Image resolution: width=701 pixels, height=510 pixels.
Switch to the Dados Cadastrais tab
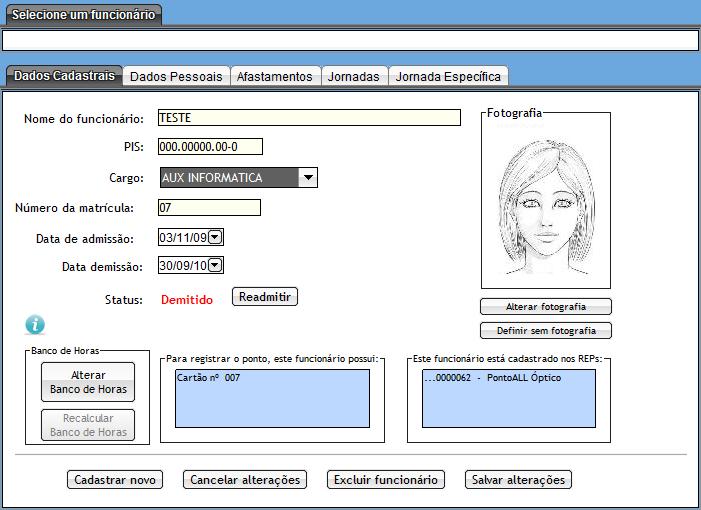(x=64, y=76)
